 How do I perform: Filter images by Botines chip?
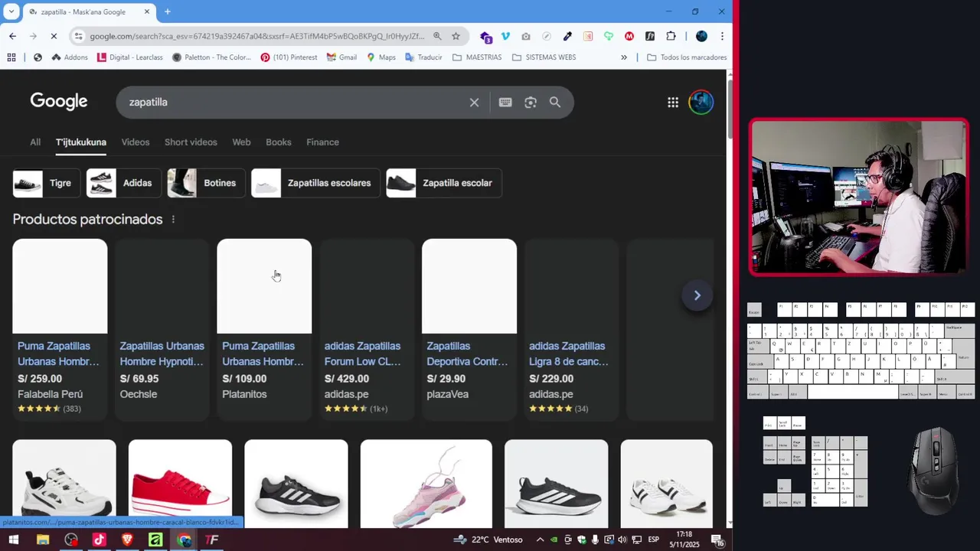(x=206, y=183)
